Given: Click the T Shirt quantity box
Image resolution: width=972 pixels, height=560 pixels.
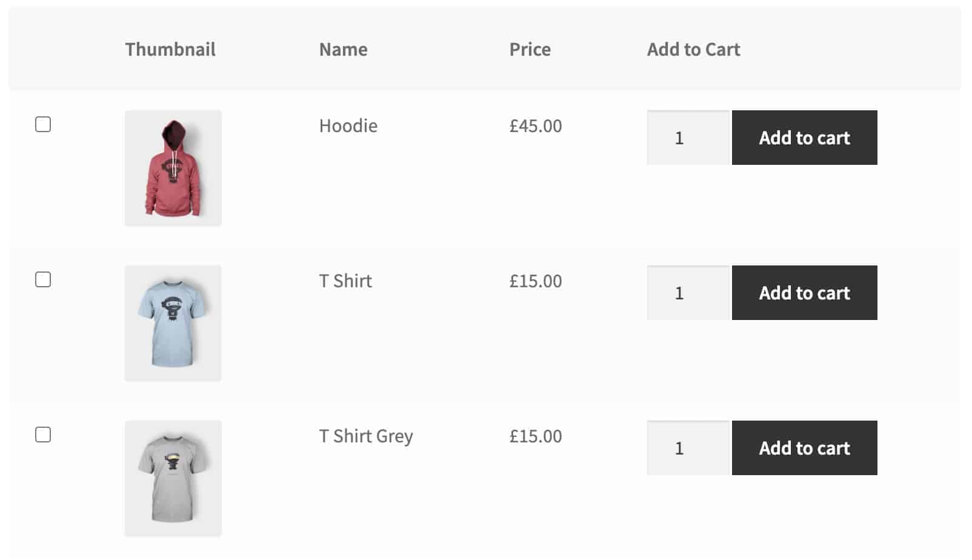Looking at the screenshot, I should tap(688, 293).
